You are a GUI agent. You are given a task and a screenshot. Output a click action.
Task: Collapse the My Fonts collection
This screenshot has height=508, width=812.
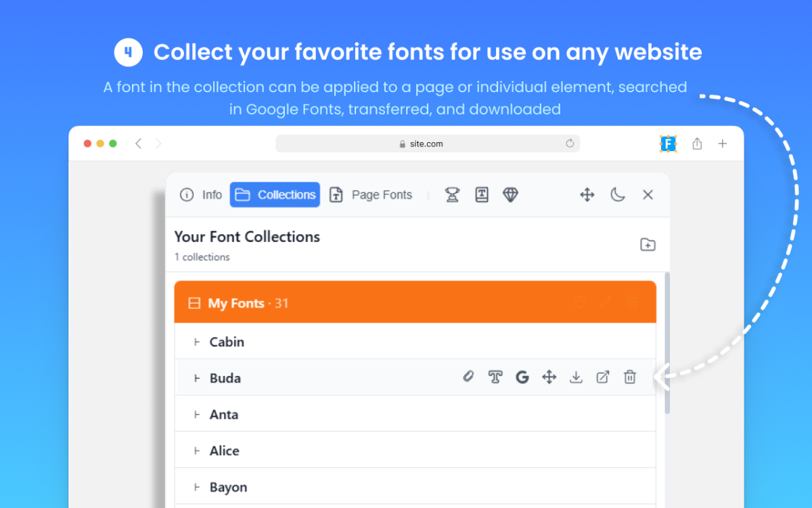pos(194,303)
